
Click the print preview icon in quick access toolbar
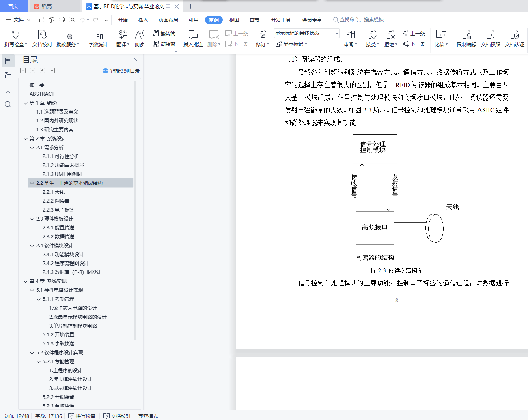coord(72,19)
